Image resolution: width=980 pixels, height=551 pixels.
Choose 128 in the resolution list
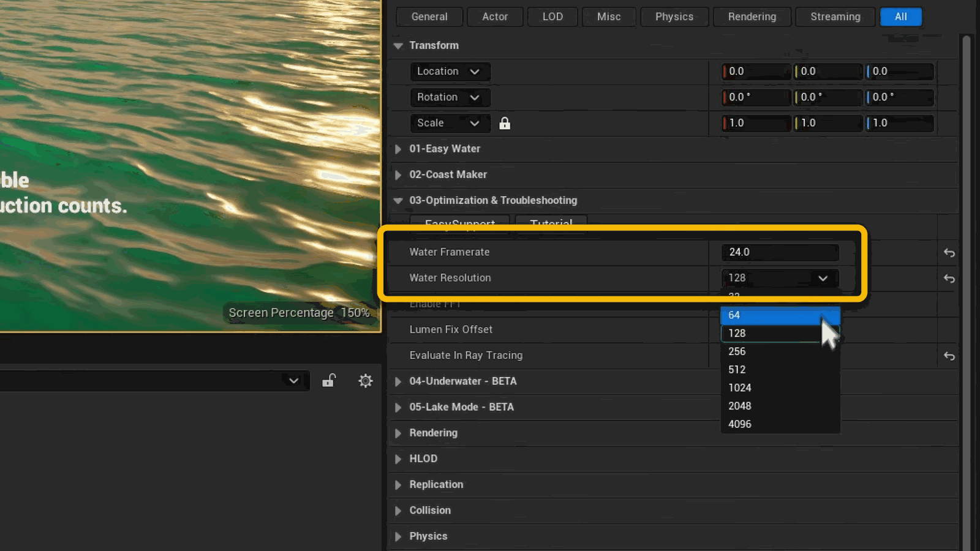point(780,333)
